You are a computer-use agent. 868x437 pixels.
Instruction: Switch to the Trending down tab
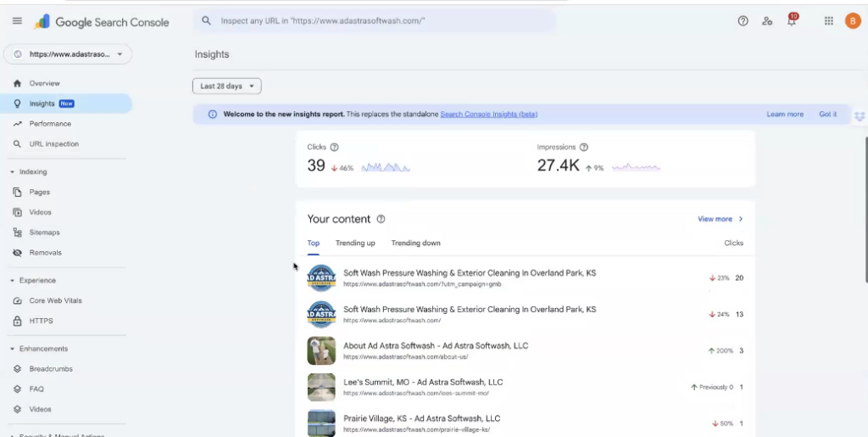415,244
